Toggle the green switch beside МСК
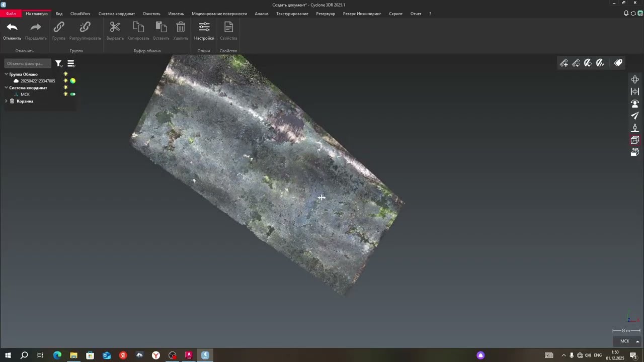The height and width of the screenshot is (362, 644). tap(73, 95)
